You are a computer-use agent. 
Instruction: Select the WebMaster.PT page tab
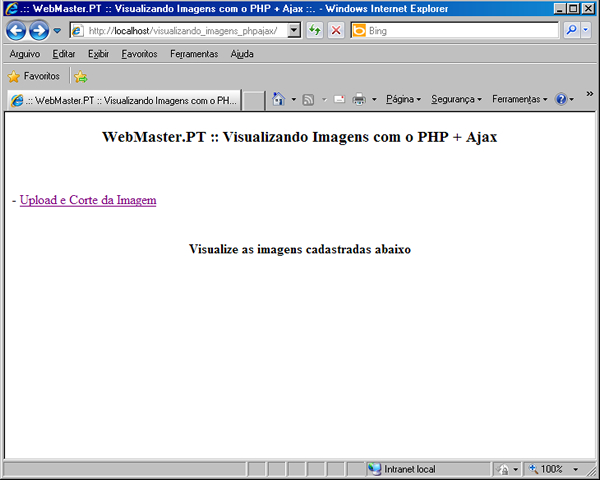[124, 101]
